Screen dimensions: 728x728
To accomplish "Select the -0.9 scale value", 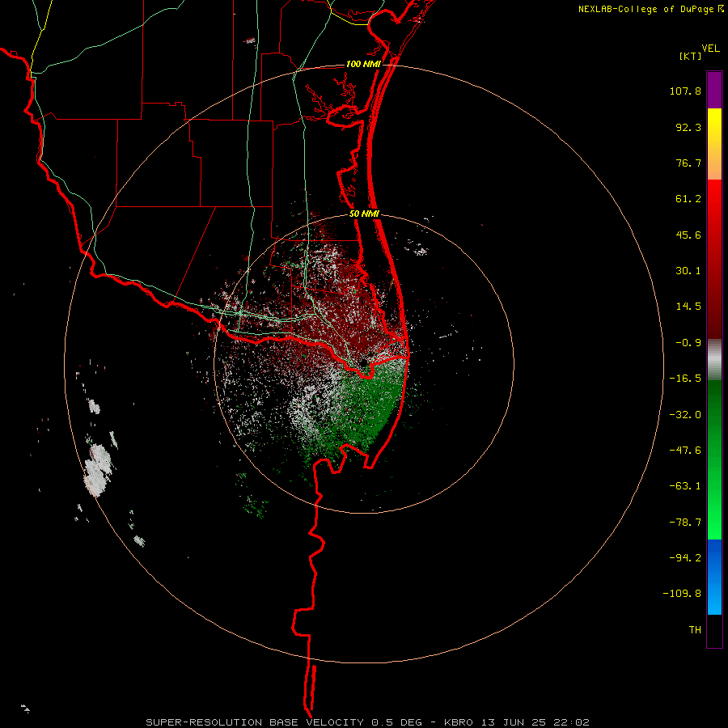I will coord(688,343).
